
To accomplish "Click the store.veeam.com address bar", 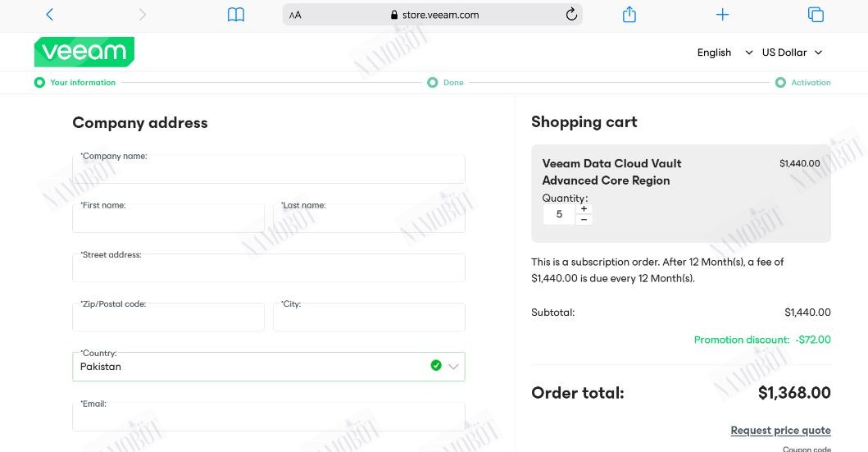I will tap(432, 15).
